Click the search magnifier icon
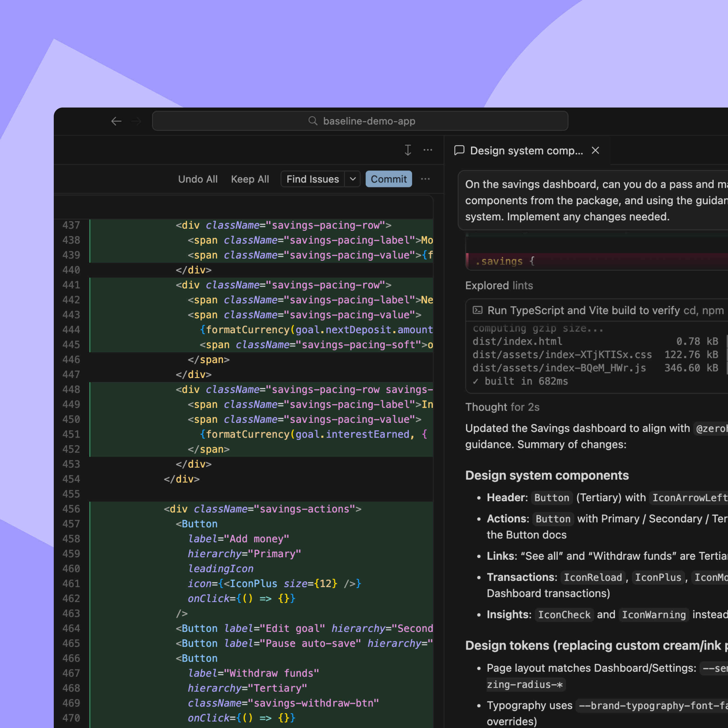728x728 pixels. coord(313,121)
